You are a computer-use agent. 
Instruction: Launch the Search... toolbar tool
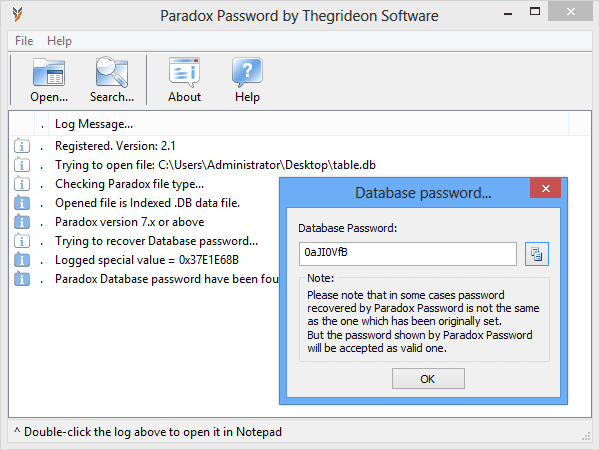112,80
